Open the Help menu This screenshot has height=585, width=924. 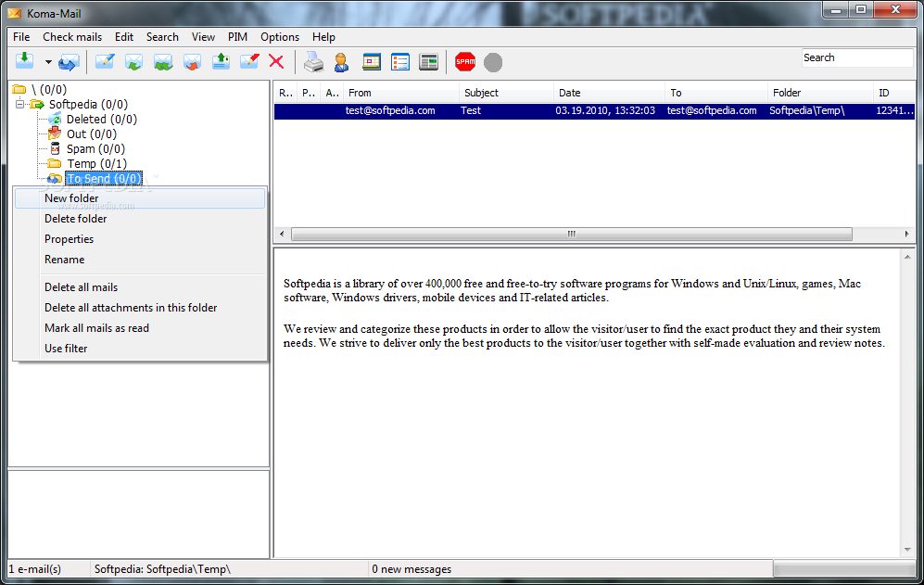[x=323, y=36]
